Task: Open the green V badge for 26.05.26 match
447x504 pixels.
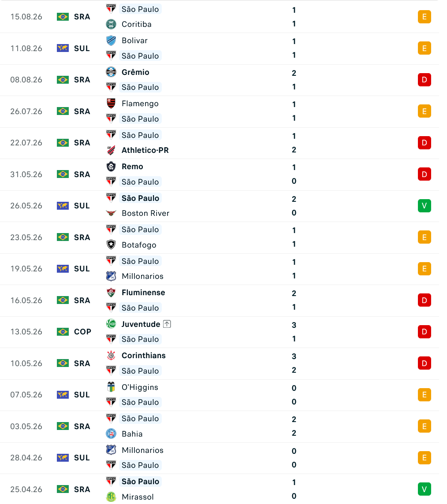Action: coord(424,206)
